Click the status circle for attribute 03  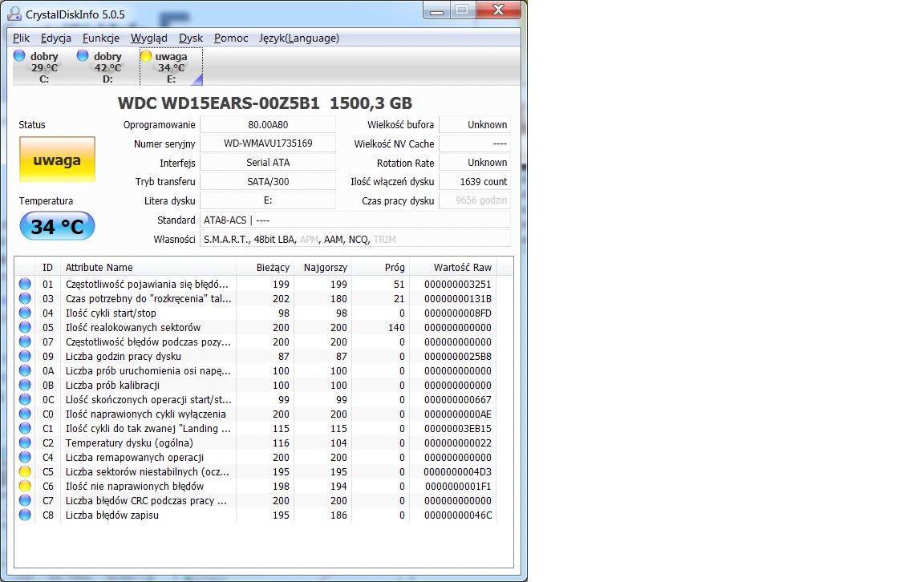click(25, 299)
